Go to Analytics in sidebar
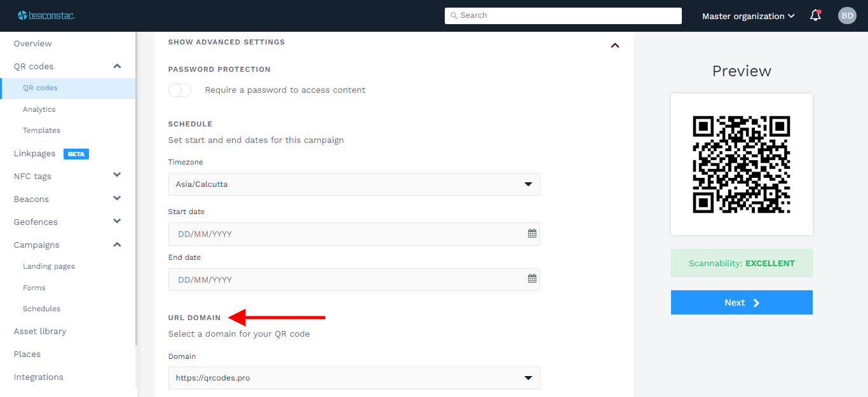Viewport: 868px width, 397px height. tap(39, 109)
